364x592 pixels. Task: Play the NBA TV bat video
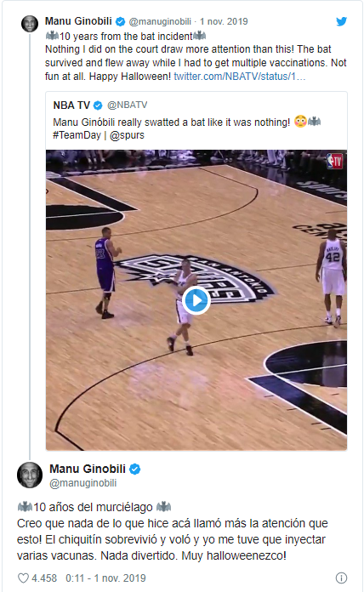[x=196, y=300]
